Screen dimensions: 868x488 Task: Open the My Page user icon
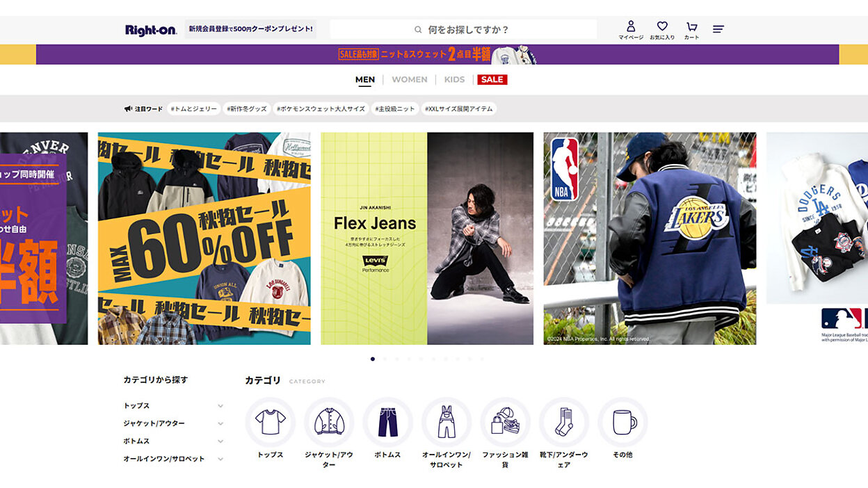coord(631,26)
